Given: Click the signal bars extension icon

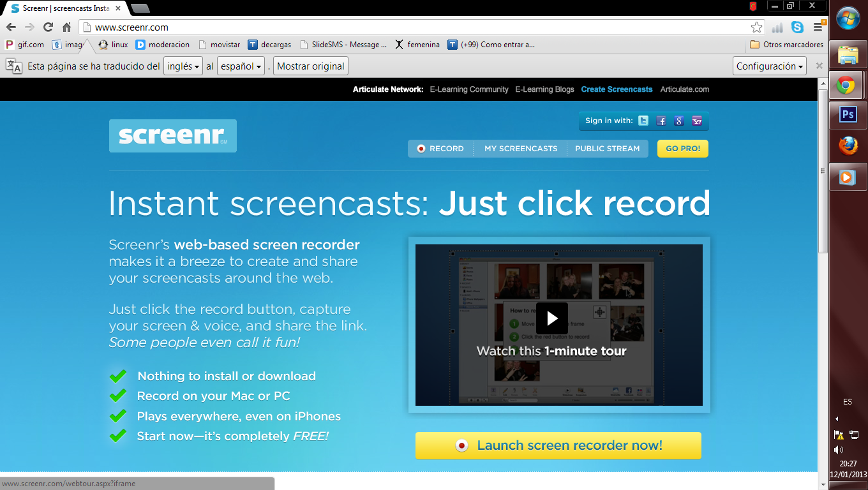Looking at the screenshot, I should coord(777,27).
